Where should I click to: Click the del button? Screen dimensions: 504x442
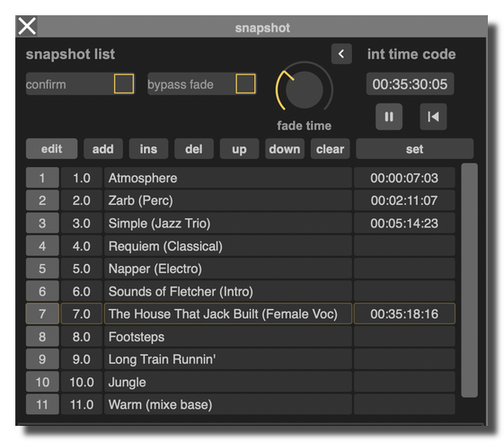pyautogui.click(x=194, y=149)
